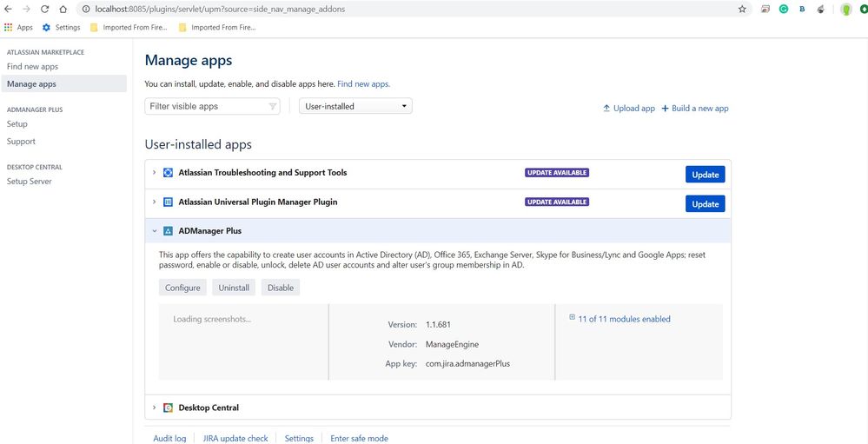Update Atlassian Universal Plugin Manager Plugin
Viewport: 868px width, 444px height.
pyautogui.click(x=706, y=203)
